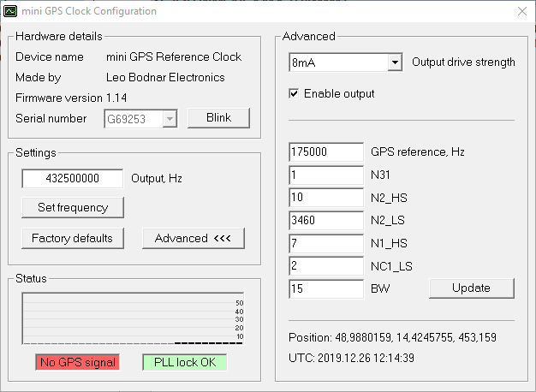The height and width of the screenshot is (392, 536).
Task: Click into the N2_HS field
Action: pos(326,198)
